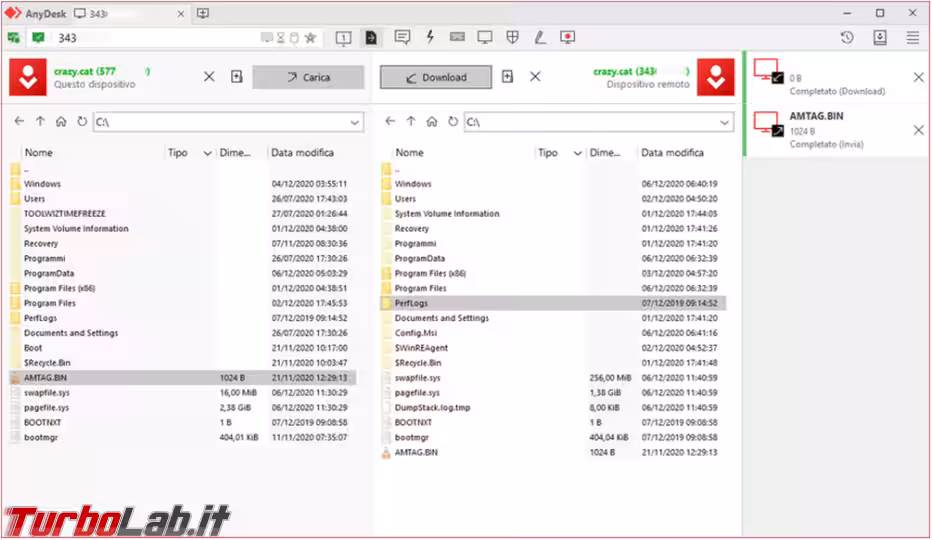Select AMTAG.BIN in remote pane

[553, 452]
